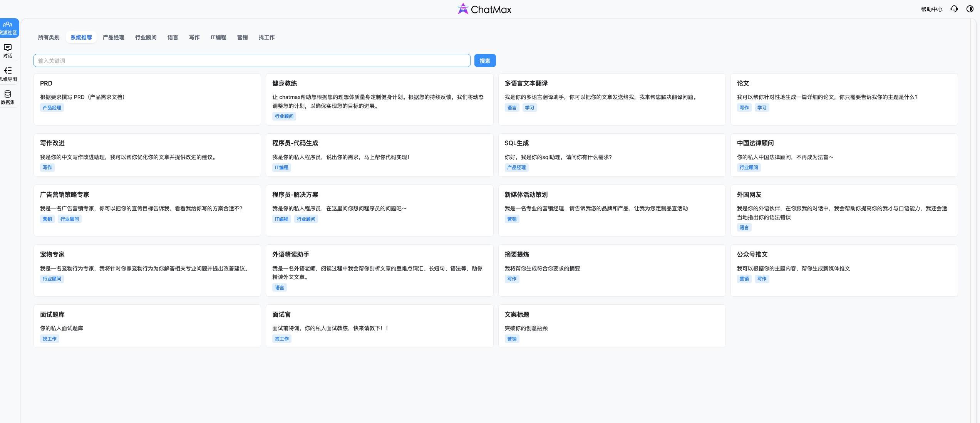Open the 思维导图 mind map tool

click(8, 74)
